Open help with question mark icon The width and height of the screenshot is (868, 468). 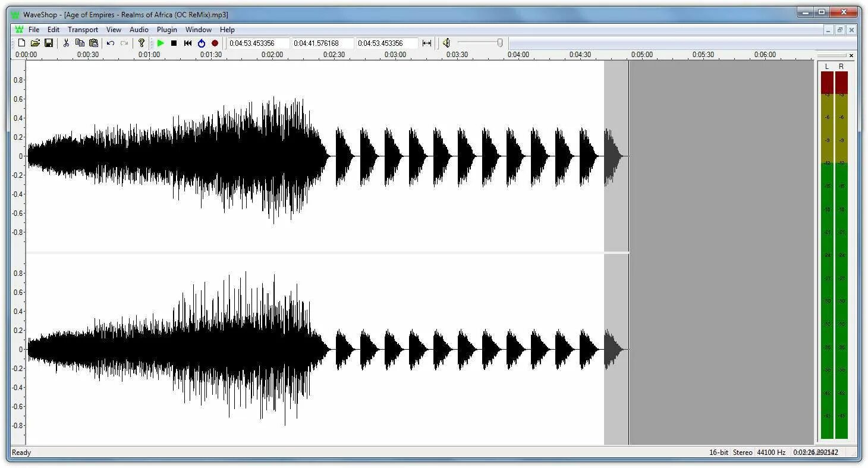(x=141, y=43)
